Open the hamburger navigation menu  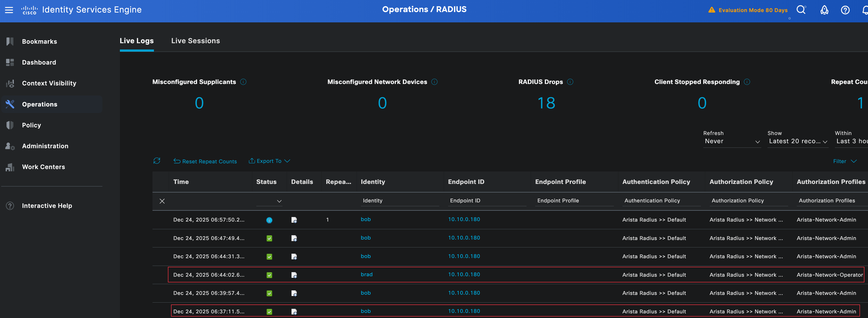pyautogui.click(x=9, y=10)
